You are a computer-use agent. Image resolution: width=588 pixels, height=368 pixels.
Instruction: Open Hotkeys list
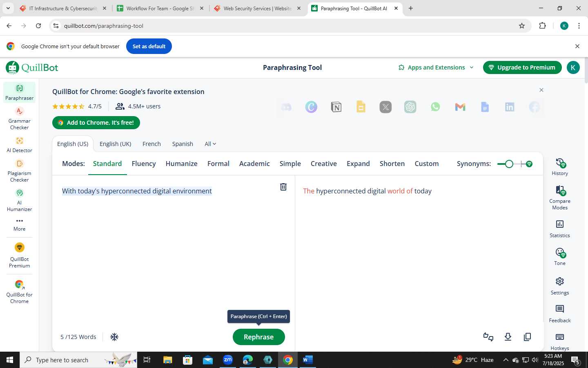tap(560, 341)
